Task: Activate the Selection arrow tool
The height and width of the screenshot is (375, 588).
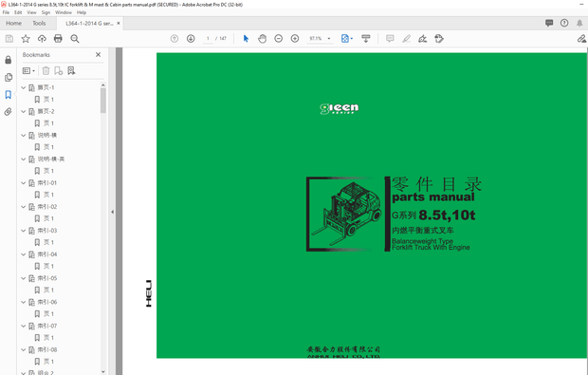Action: click(x=246, y=38)
